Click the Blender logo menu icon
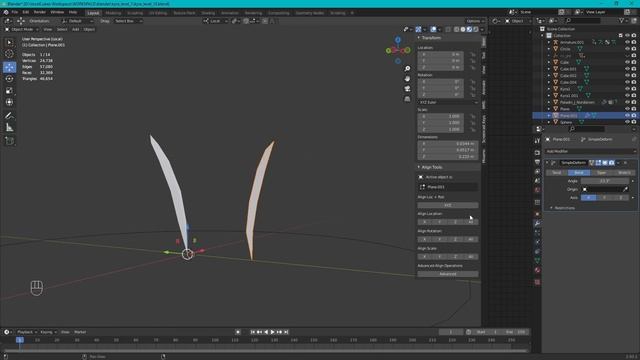Image resolution: width=640 pixels, height=360 pixels. click(6, 12)
